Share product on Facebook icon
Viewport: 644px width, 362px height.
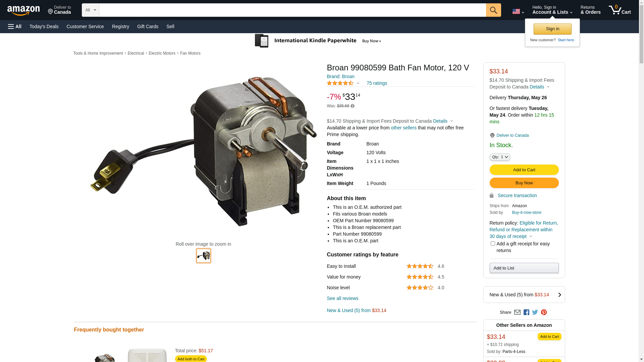coord(526,312)
